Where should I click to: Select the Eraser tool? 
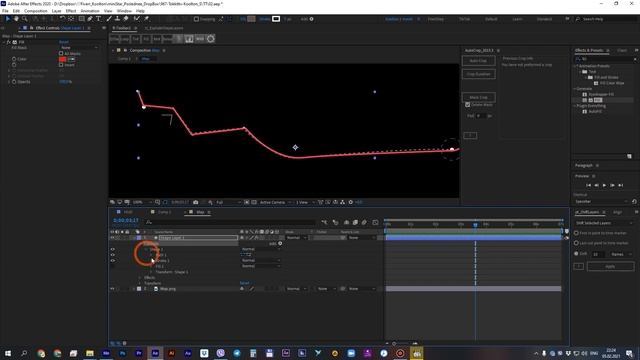[126, 19]
